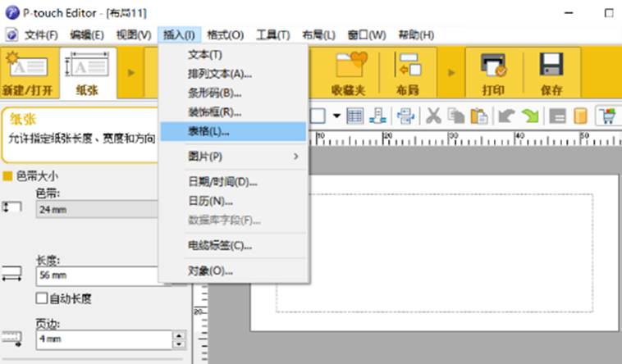Click the 页边 4 mm input field
This screenshot has width=622, height=364.
(x=104, y=339)
